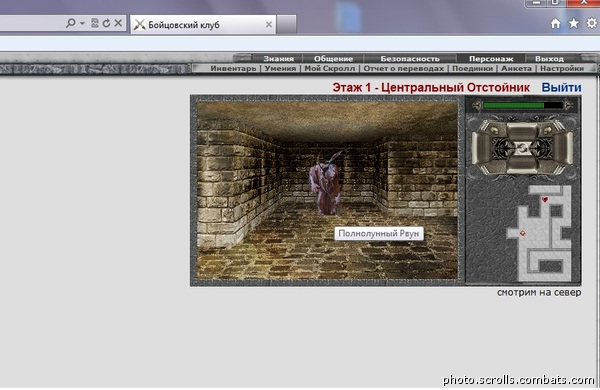Open the Общение menu
This screenshot has height=390, width=600.
[x=333, y=59]
